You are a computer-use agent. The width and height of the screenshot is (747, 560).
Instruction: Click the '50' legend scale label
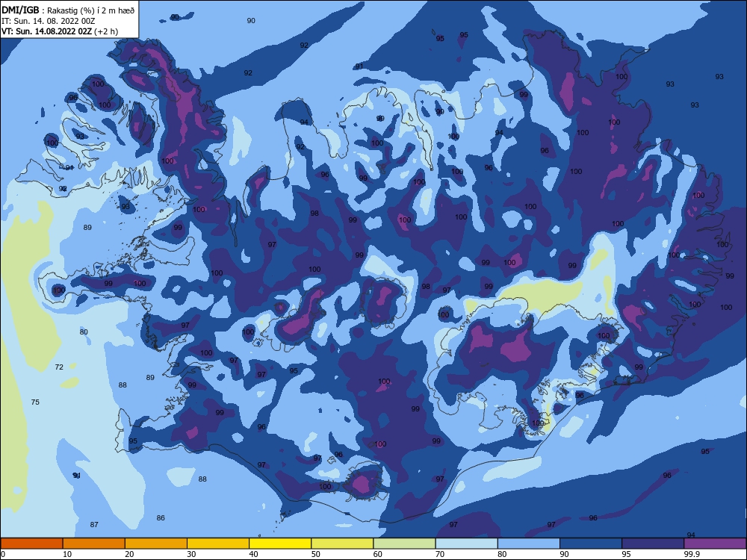pos(315,554)
